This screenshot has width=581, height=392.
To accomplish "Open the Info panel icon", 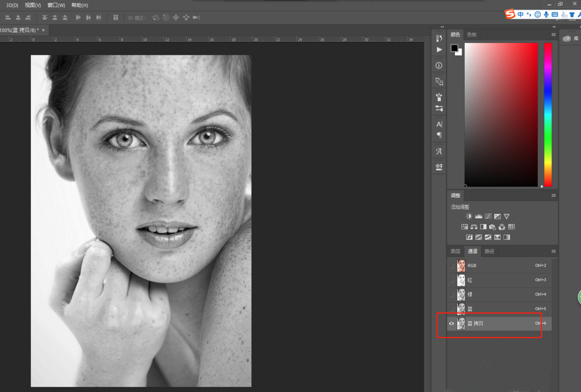I will pyautogui.click(x=439, y=66).
